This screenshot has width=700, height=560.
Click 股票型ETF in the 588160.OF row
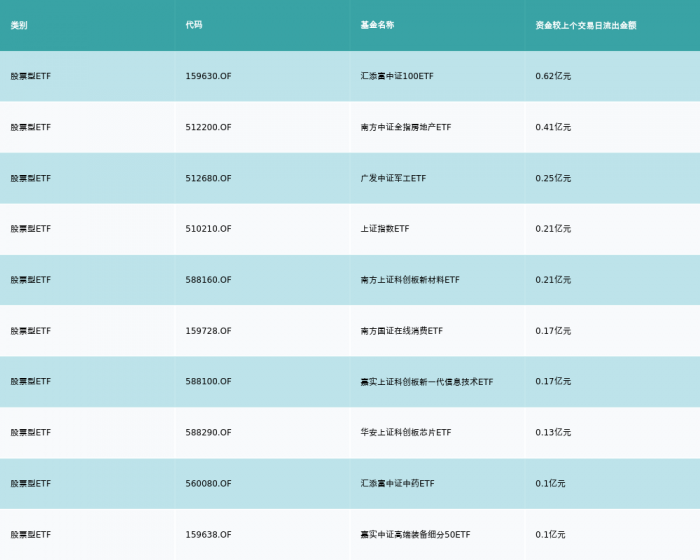tap(31, 280)
